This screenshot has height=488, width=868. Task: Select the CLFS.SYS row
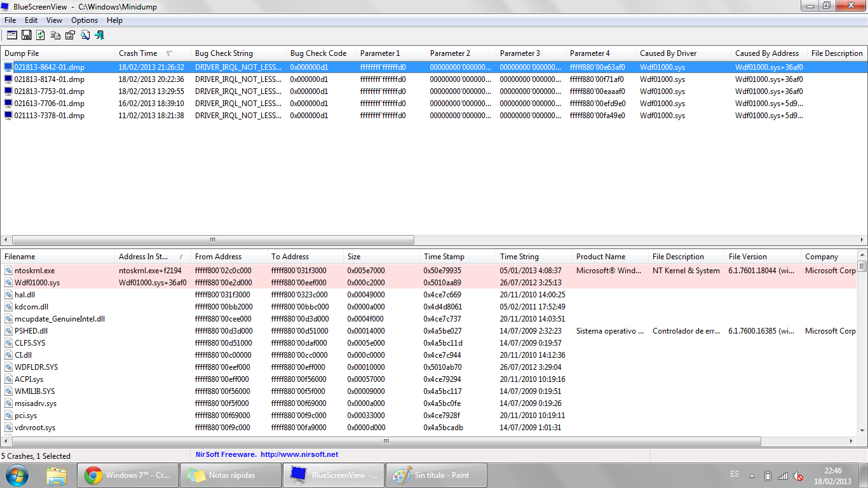pos(429,343)
